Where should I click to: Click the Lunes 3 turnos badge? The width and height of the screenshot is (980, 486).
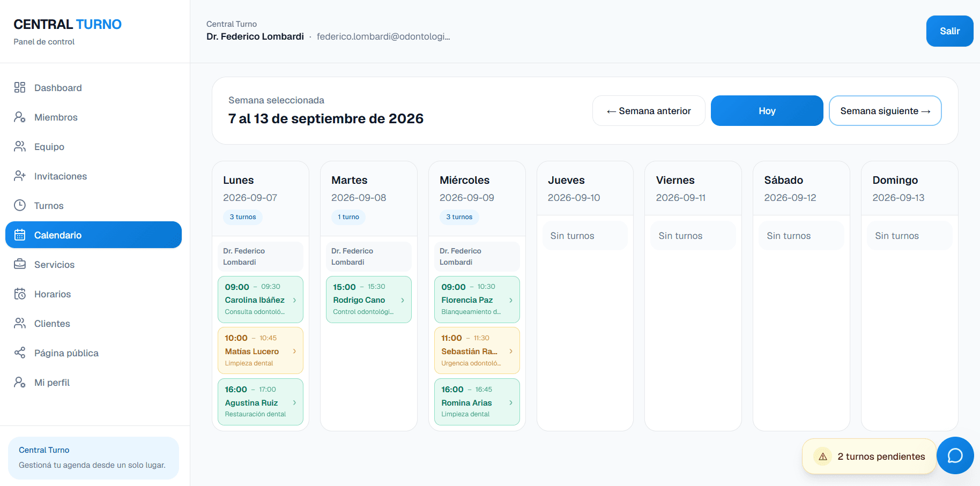pyautogui.click(x=243, y=217)
